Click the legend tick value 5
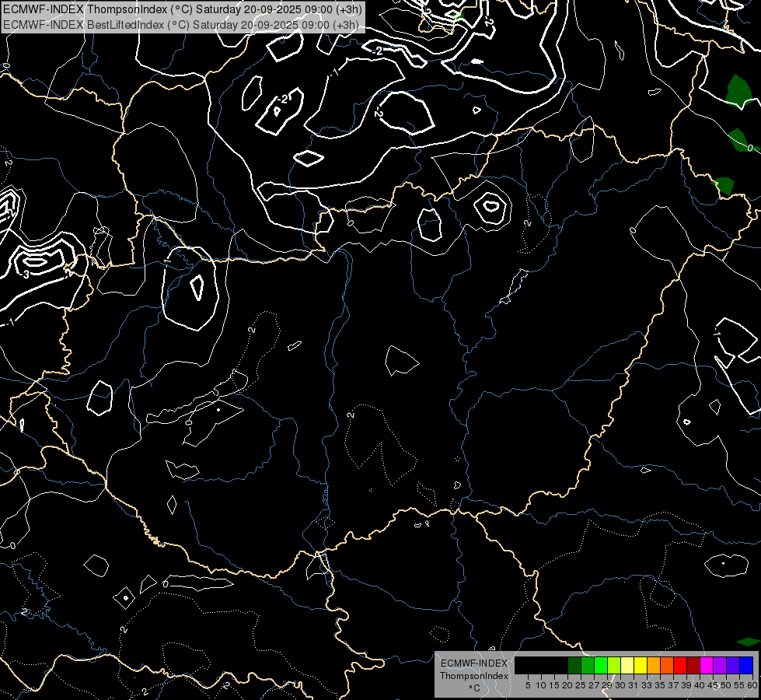The height and width of the screenshot is (700, 761). [x=528, y=685]
